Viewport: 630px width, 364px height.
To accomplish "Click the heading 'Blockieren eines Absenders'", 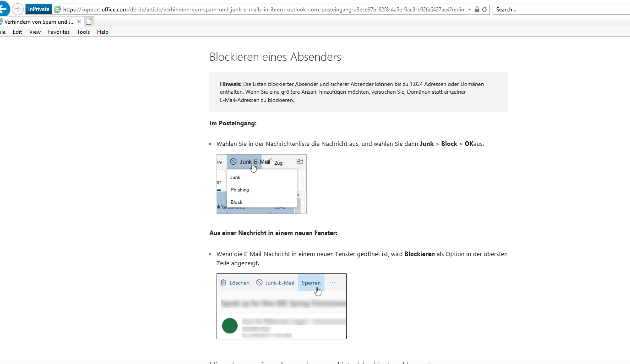I will pyautogui.click(x=275, y=57).
